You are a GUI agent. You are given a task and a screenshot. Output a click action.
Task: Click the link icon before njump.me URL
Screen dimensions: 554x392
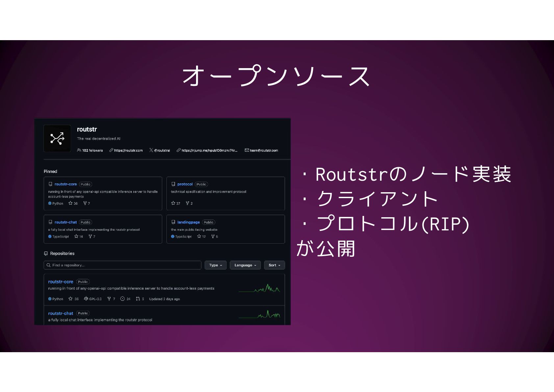[x=178, y=150]
